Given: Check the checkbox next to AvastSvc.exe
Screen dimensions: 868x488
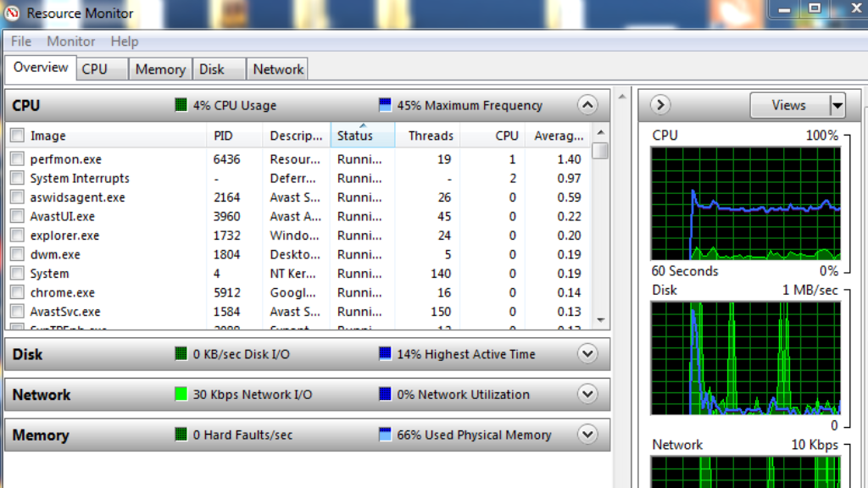Looking at the screenshot, I should tap(15, 311).
